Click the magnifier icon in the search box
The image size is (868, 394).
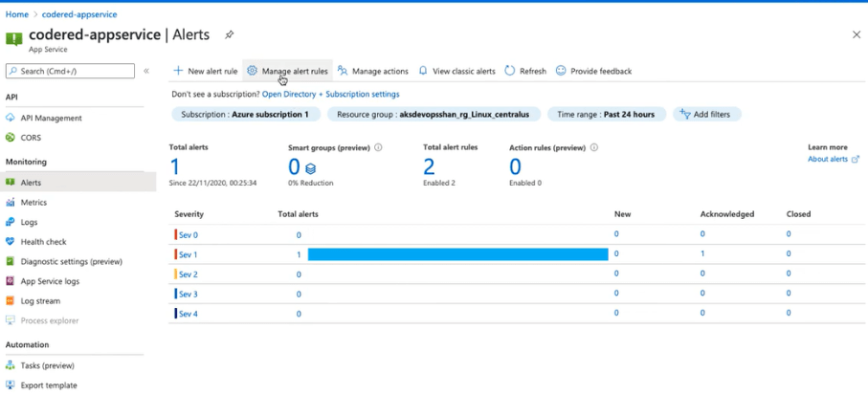[13, 71]
